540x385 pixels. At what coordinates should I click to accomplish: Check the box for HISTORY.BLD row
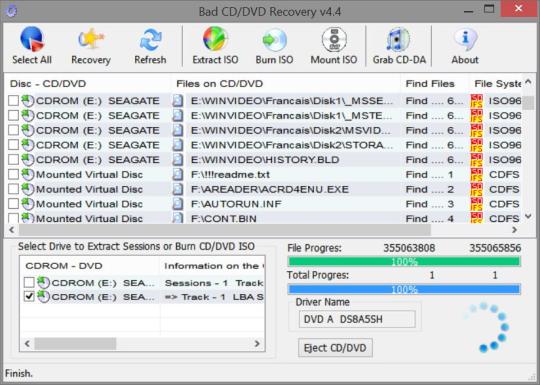click(13, 159)
